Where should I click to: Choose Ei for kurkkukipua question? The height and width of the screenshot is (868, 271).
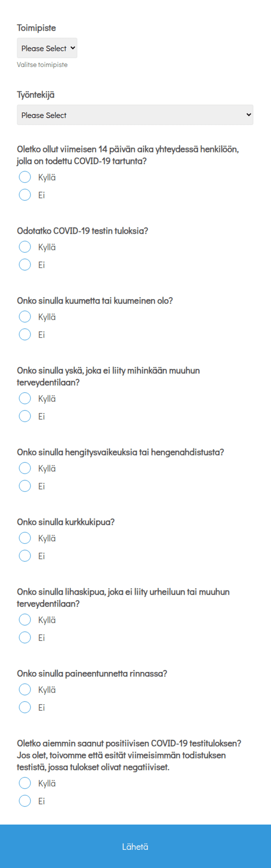point(25,556)
